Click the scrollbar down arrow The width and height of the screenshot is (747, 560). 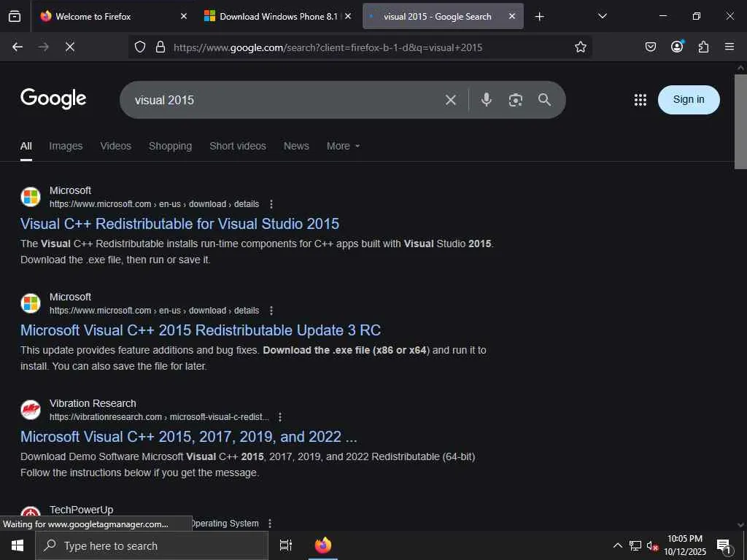[x=740, y=525]
